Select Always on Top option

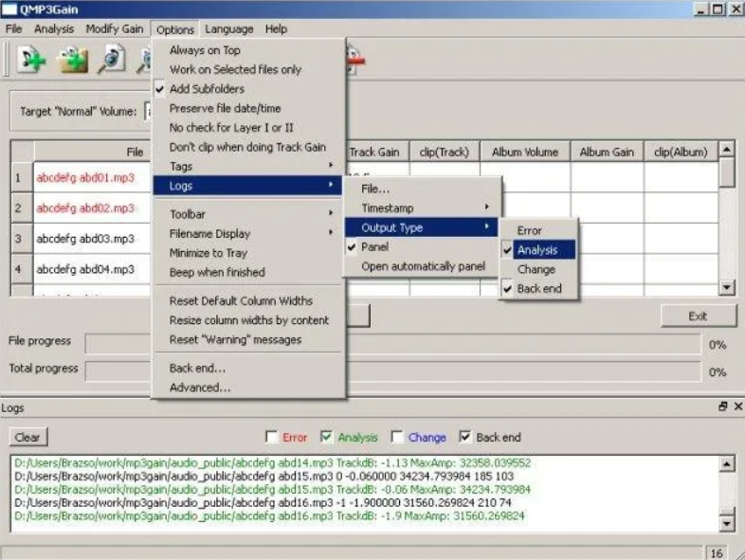point(247,50)
